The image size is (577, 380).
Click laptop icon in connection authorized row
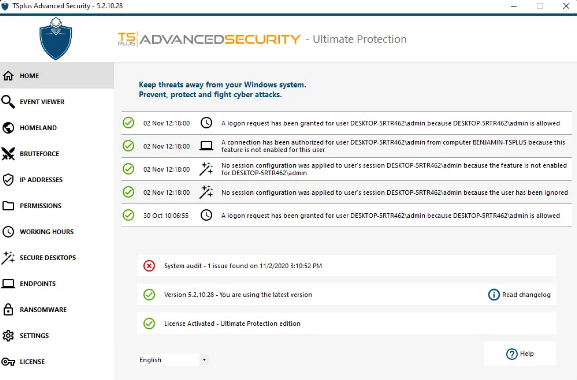click(x=206, y=146)
